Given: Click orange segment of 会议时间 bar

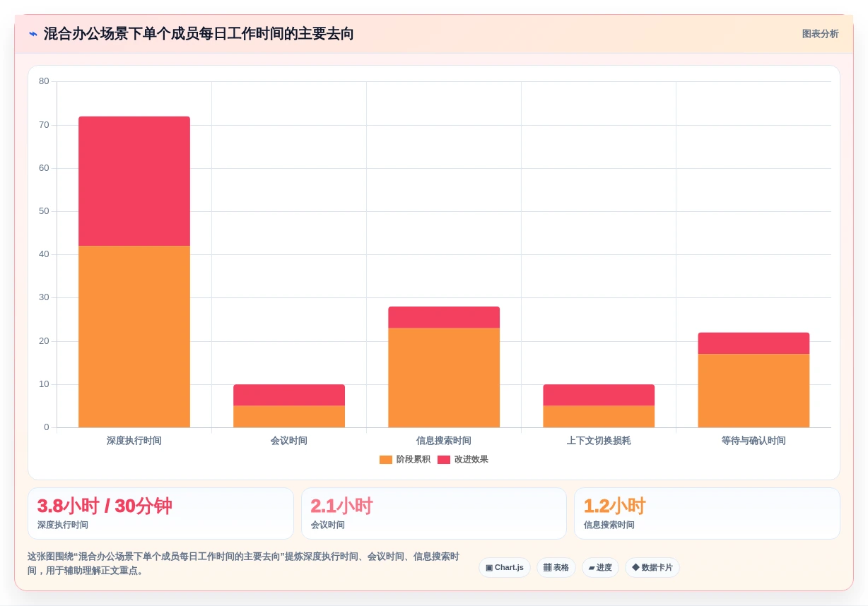Looking at the screenshot, I should [x=289, y=417].
